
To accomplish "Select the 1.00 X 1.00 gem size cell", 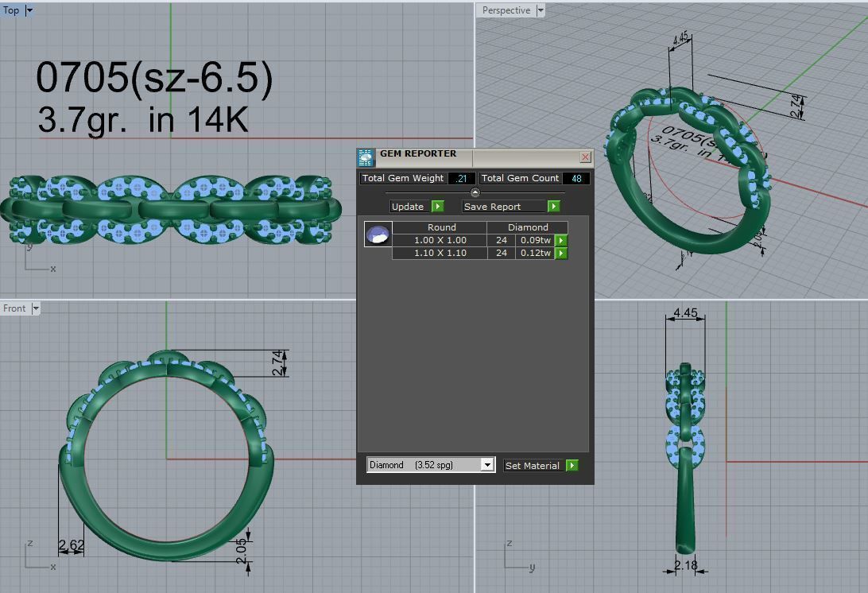I will pos(440,240).
